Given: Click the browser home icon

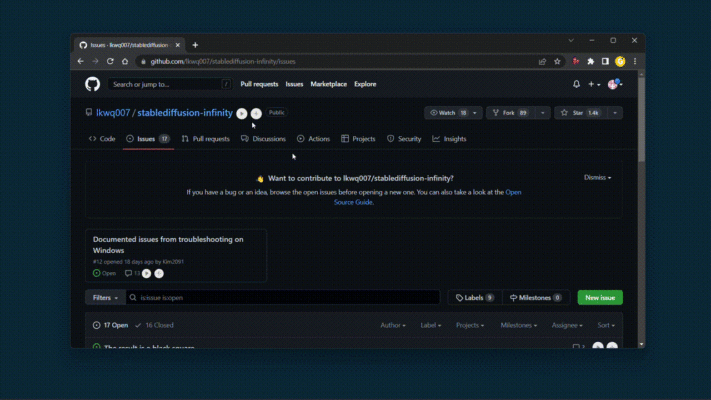Looking at the screenshot, I should [x=125, y=61].
